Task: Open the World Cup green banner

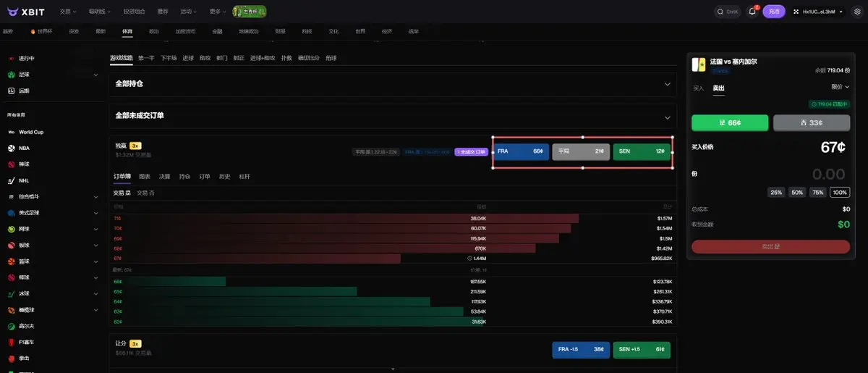Action: tap(249, 11)
